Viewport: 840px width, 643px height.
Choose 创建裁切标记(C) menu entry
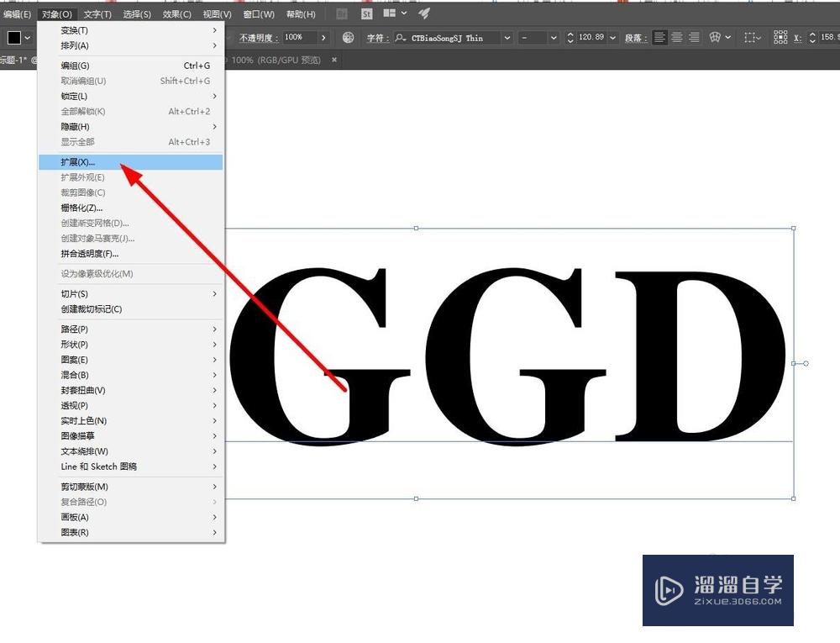pos(131,309)
